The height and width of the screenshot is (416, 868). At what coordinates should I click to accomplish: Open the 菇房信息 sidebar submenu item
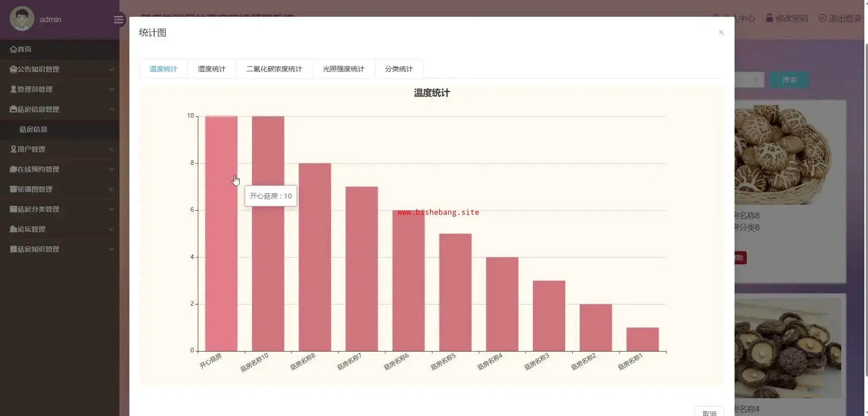coord(33,129)
